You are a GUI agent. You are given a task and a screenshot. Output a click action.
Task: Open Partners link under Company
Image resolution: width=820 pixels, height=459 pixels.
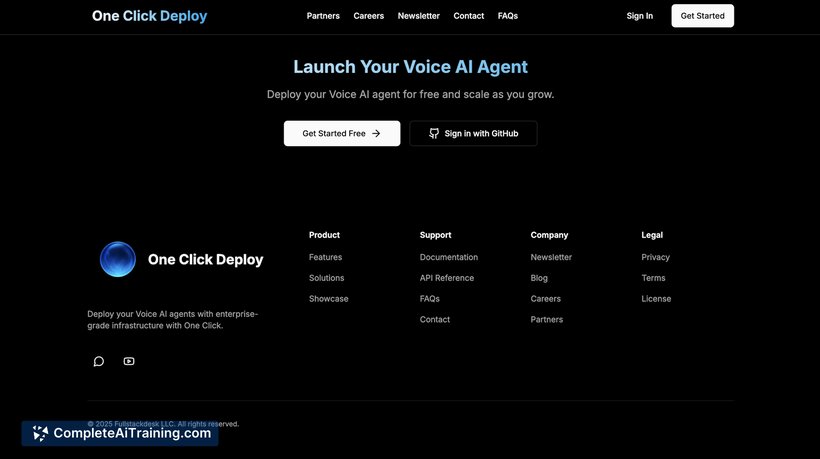click(x=546, y=319)
